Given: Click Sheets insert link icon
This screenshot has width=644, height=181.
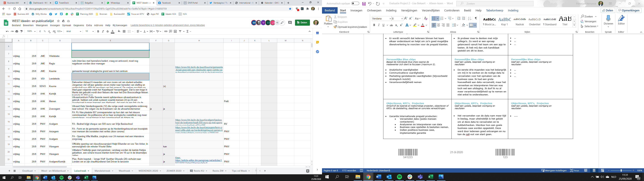Looking at the screenshot, I should (x=166, y=32).
